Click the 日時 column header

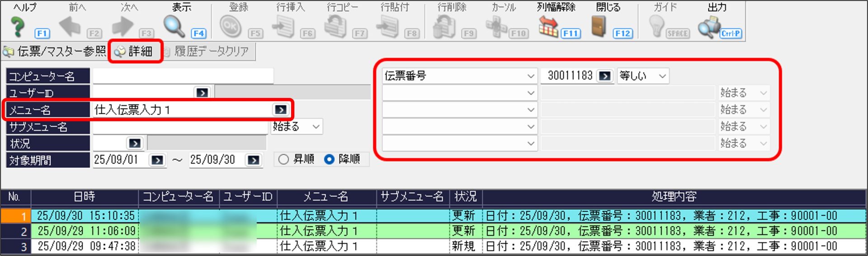click(x=85, y=197)
